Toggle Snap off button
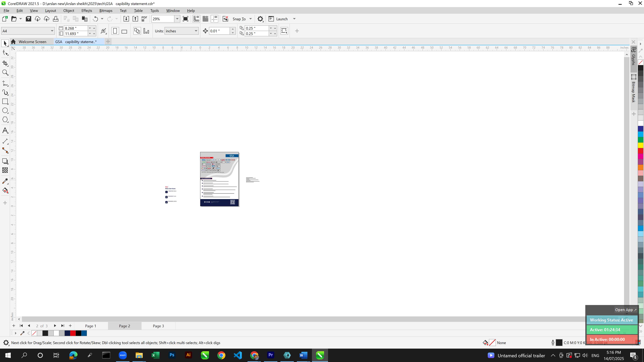 226,19
